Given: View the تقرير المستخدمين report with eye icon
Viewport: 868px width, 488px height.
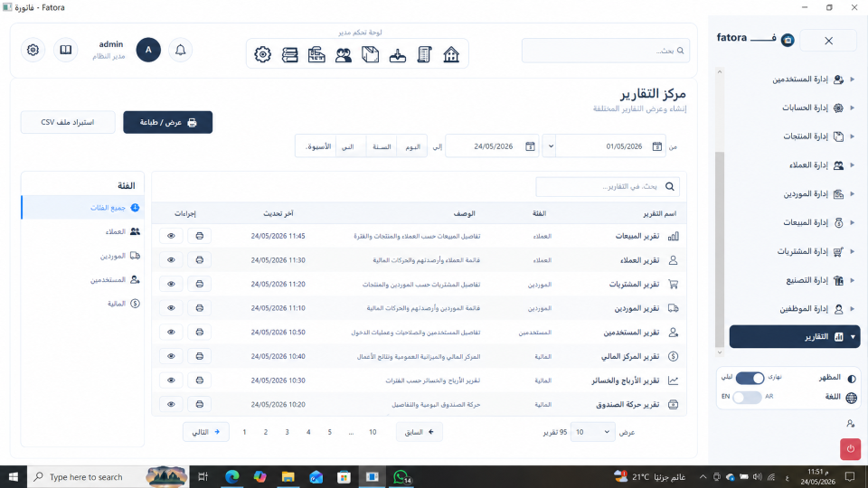Looking at the screenshot, I should (x=171, y=332).
